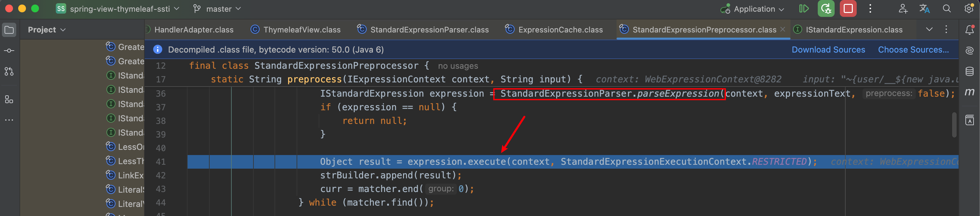The height and width of the screenshot is (216, 980).
Task: Open the master branch dropdown
Action: [x=217, y=9]
